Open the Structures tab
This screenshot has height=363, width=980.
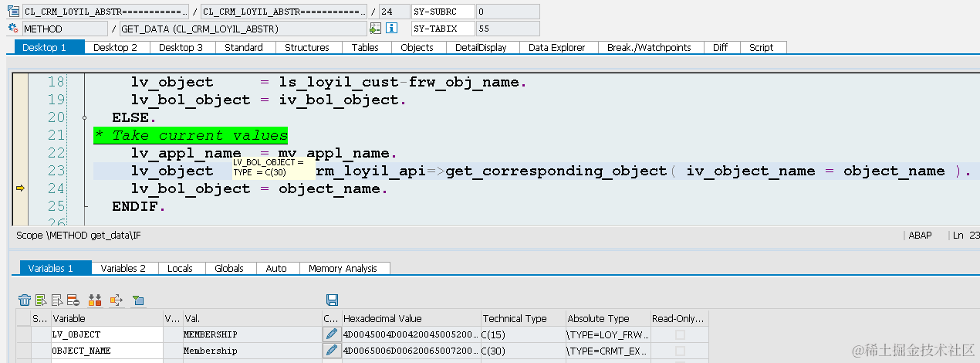point(307,47)
